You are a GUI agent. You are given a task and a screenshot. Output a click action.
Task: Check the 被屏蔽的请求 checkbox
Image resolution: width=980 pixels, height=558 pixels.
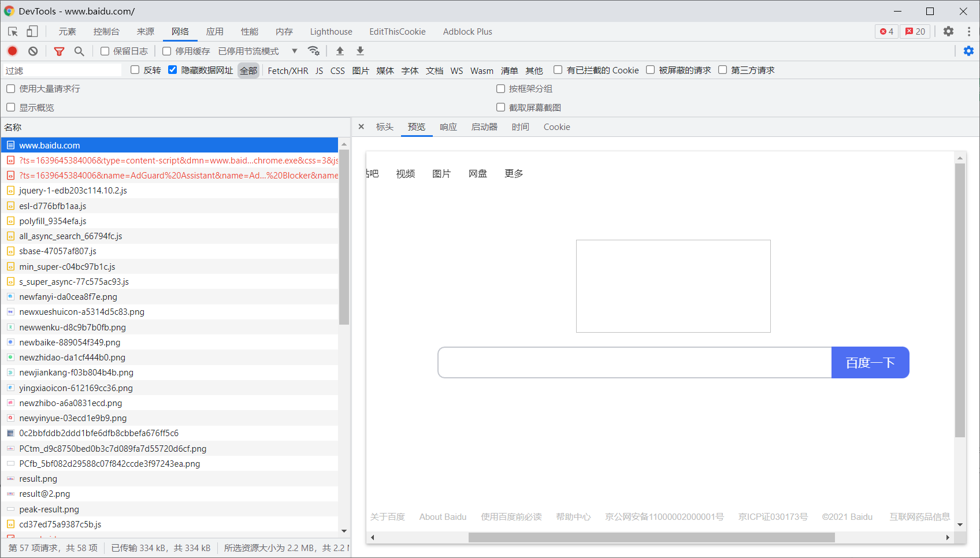pyautogui.click(x=650, y=70)
